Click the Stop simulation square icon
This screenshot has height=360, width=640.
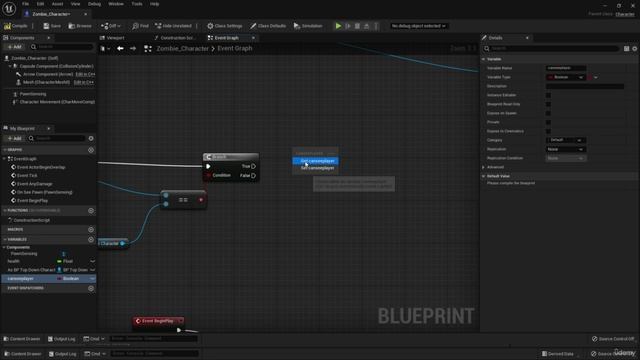tap(357, 26)
